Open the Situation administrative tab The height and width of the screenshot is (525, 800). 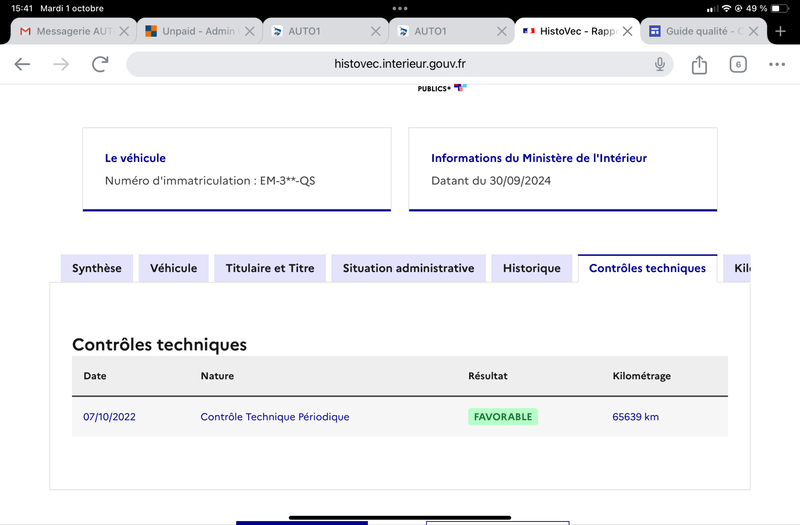tap(408, 268)
